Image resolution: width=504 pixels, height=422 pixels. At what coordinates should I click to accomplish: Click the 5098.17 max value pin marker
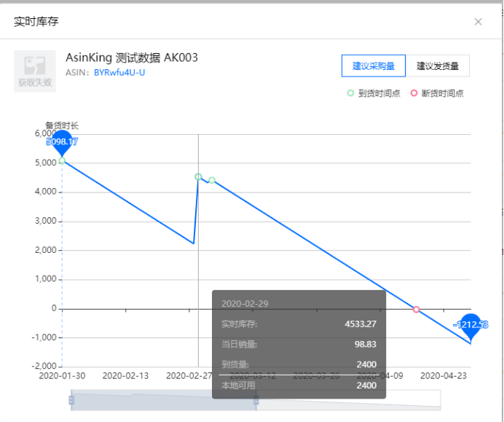(62, 143)
